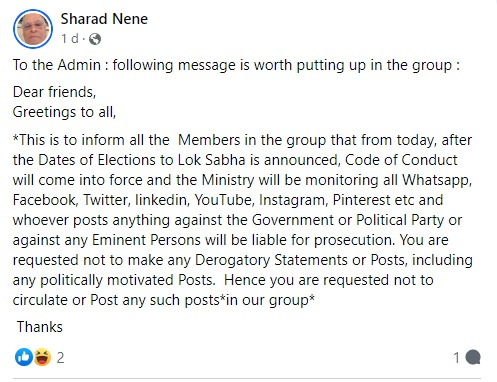Click the phrase 'Derogatory Statements'
497x382 pixels.
(x=271, y=260)
